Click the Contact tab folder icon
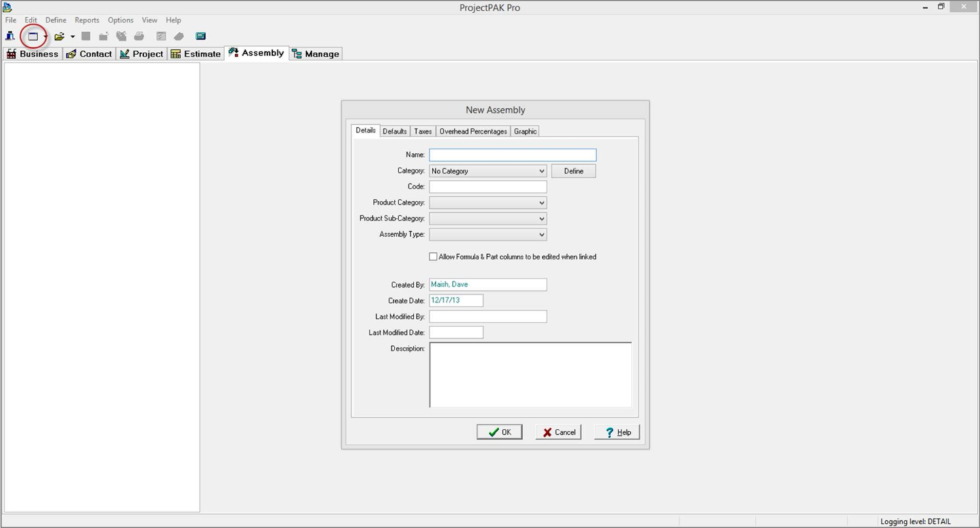 point(71,53)
